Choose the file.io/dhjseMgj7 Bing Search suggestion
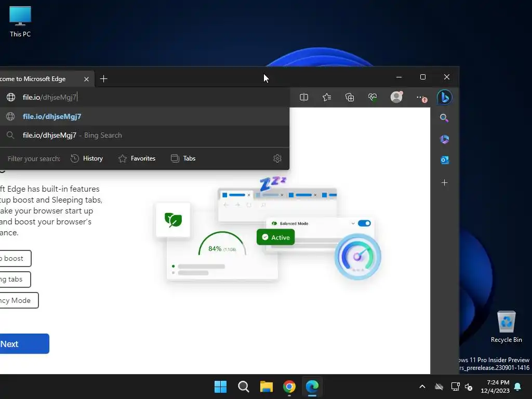 [x=144, y=136]
